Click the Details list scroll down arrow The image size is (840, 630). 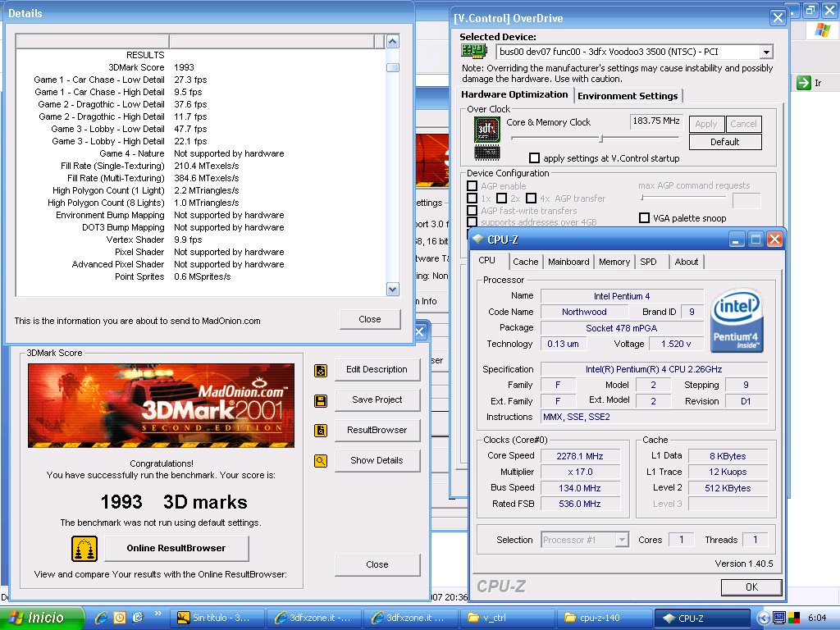pyautogui.click(x=392, y=289)
